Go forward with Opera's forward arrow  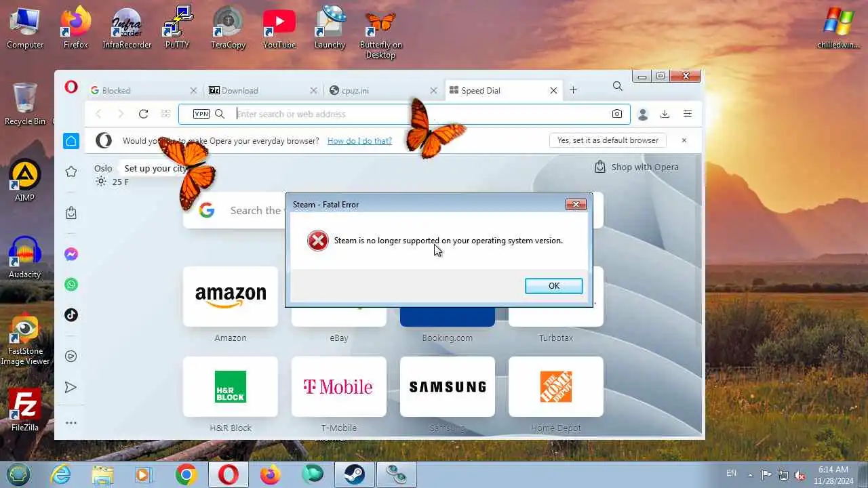[121, 114]
